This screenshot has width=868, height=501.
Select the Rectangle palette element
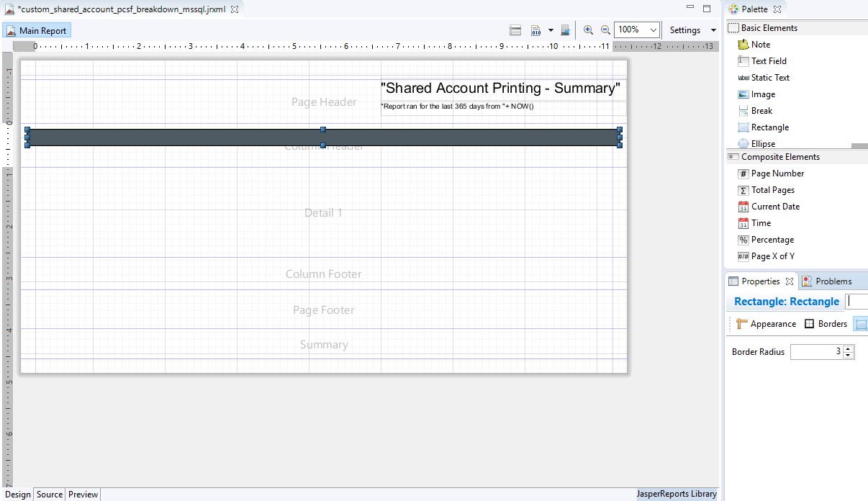(763, 127)
